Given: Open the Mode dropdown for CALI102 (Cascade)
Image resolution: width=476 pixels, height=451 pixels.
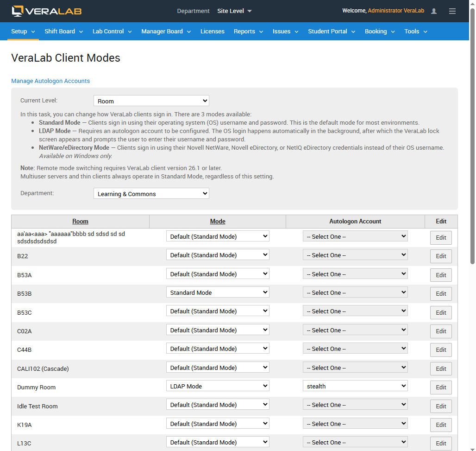Looking at the screenshot, I should 218,368.
